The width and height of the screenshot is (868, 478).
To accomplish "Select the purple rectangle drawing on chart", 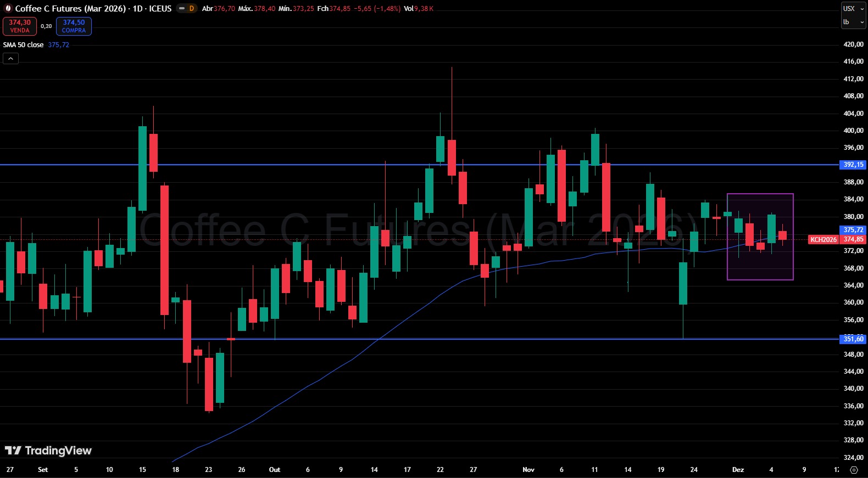I will pos(760,194).
